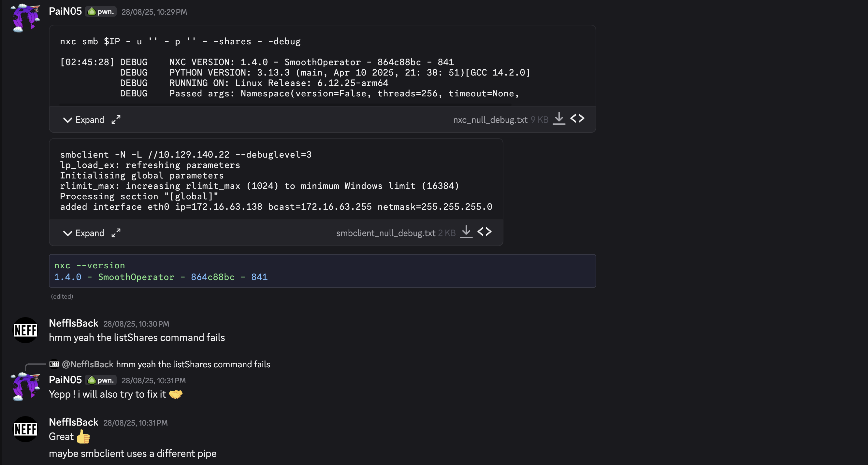The width and height of the screenshot is (868, 465).
Task: Click the thumbs up emoji after Great
Action: pos(83,437)
